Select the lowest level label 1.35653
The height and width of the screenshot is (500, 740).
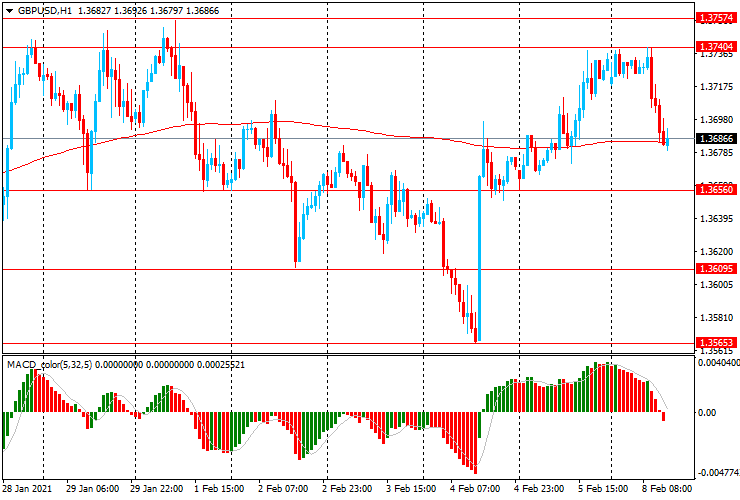[717, 343]
